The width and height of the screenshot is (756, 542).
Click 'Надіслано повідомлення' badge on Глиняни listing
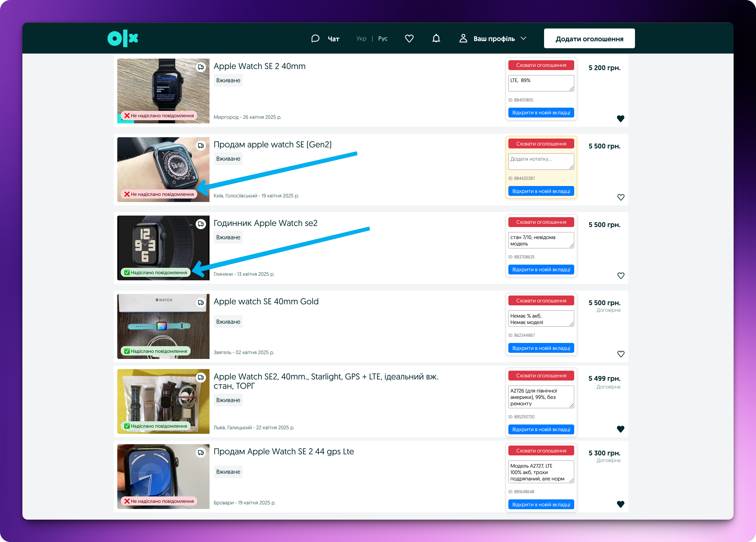click(x=156, y=273)
